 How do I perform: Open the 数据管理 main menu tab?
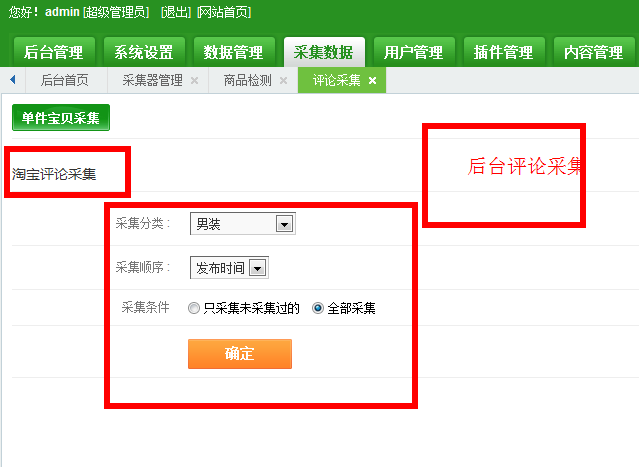(x=234, y=52)
